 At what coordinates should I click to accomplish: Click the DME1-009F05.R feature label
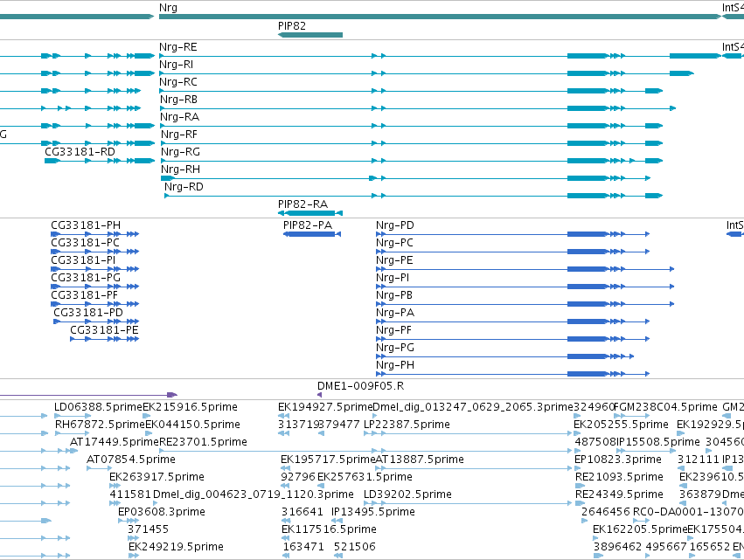click(x=360, y=386)
